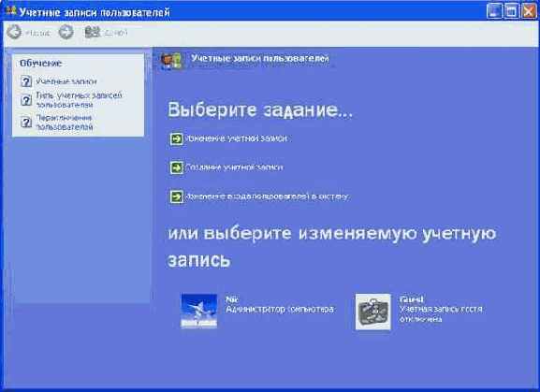Screen dimensions: 540x392
Task: Click green arrow icon for 'Изменение учетной записи'
Action: [176, 138]
